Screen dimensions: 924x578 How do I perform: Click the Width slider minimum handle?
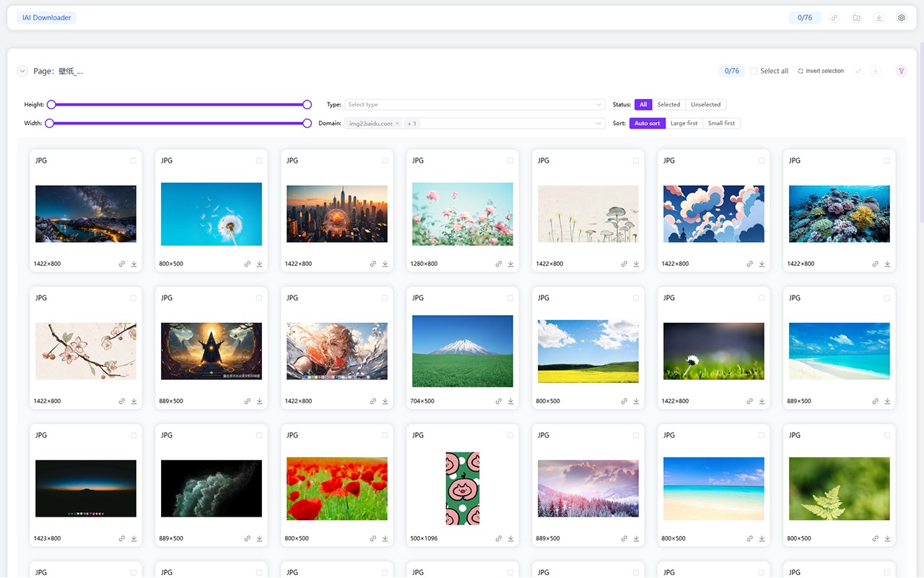(50, 124)
